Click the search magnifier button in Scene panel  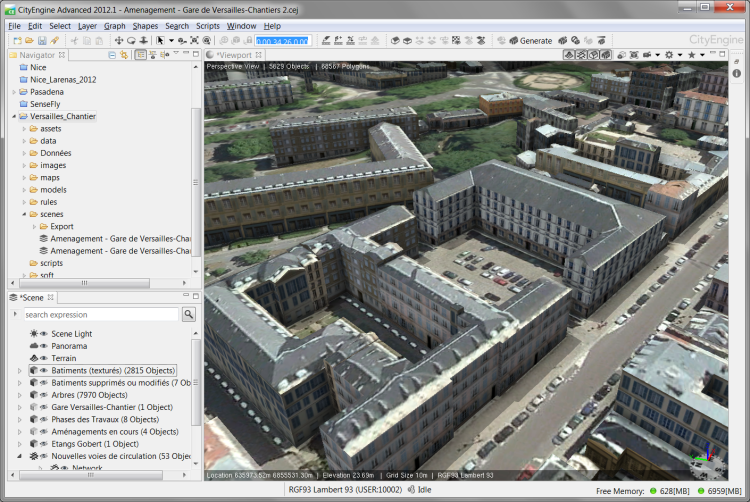[x=189, y=314]
